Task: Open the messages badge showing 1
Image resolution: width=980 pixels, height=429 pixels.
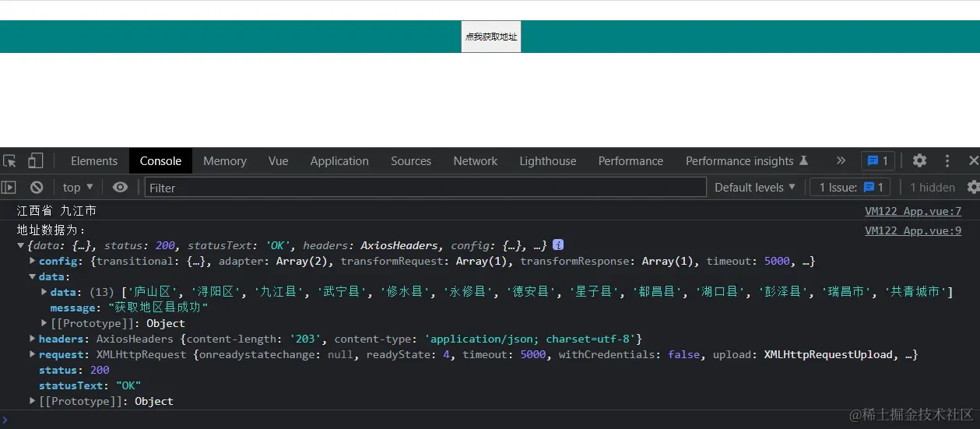Action: 878,161
